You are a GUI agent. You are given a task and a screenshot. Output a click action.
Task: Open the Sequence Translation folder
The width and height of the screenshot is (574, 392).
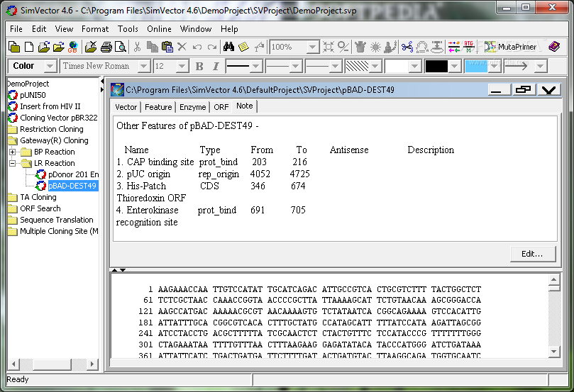[57, 220]
